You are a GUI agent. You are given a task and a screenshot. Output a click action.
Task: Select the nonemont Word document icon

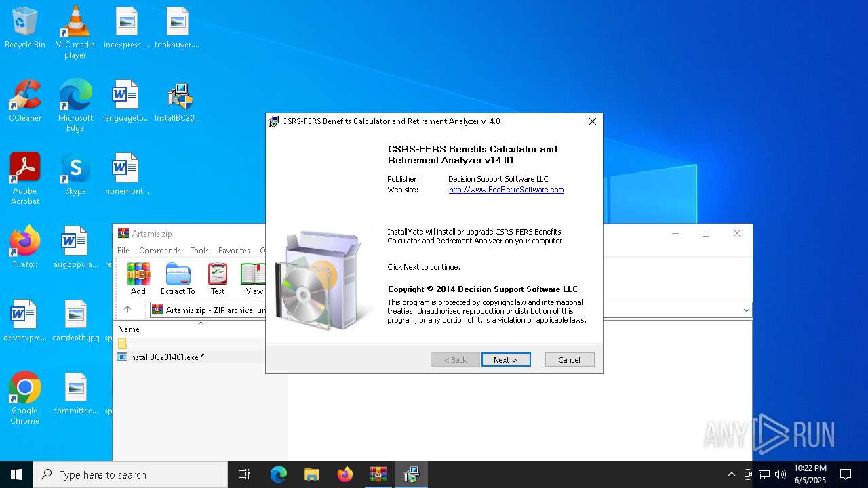pyautogui.click(x=126, y=175)
